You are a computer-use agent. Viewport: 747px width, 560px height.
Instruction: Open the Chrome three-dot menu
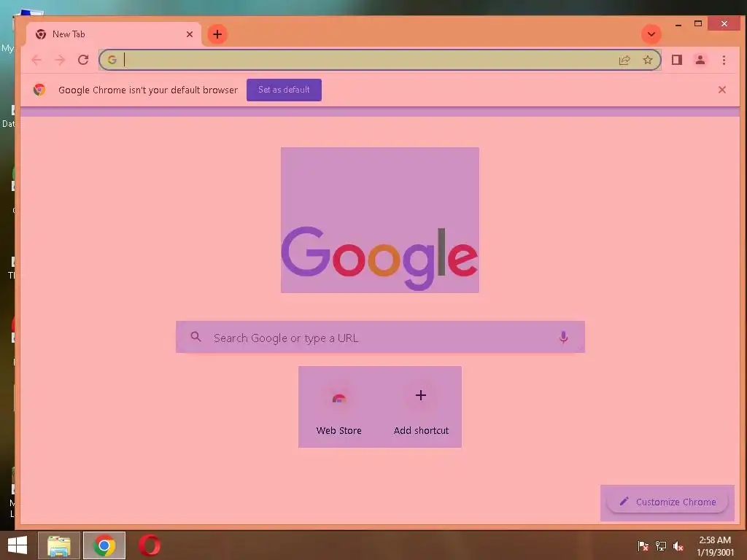pos(724,60)
